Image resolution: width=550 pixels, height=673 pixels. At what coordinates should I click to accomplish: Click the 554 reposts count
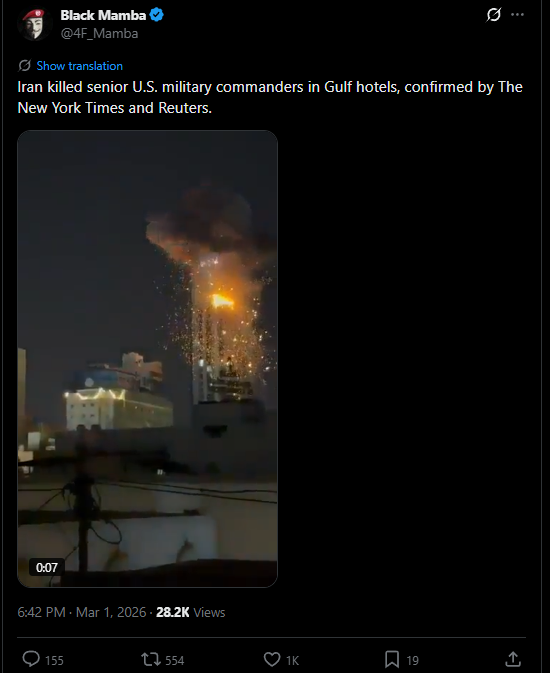pos(174,660)
